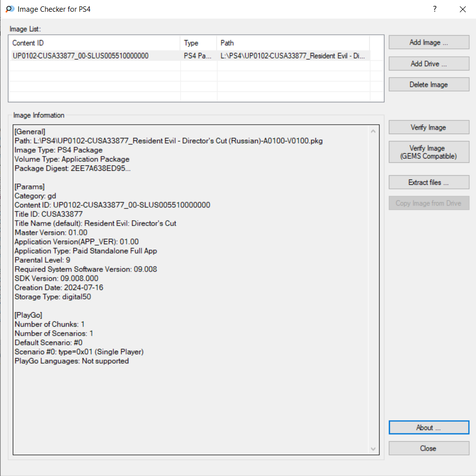Click the help question mark button
The image size is (476, 476).
pos(435,9)
